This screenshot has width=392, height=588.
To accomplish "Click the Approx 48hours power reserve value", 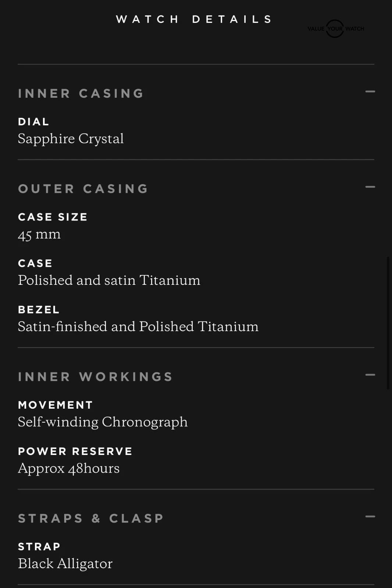I will click(69, 468).
